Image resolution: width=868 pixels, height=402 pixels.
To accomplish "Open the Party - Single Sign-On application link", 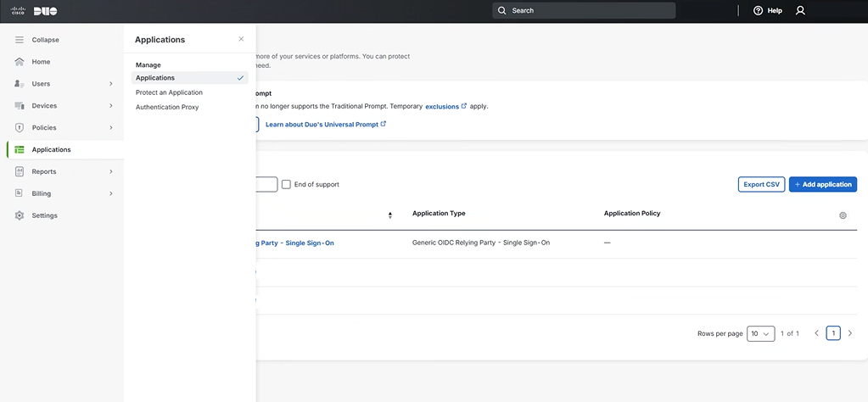I will point(295,243).
